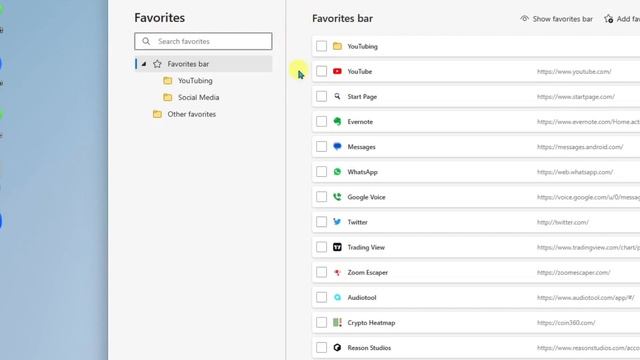
Task: Open the WhatsApp favorite entry
Action: (476, 172)
